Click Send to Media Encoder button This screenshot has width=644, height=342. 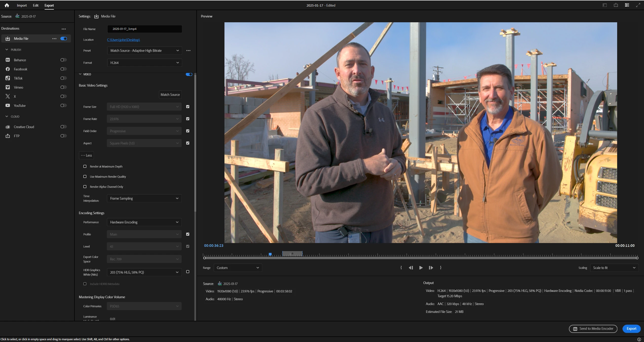click(x=593, y=329)
